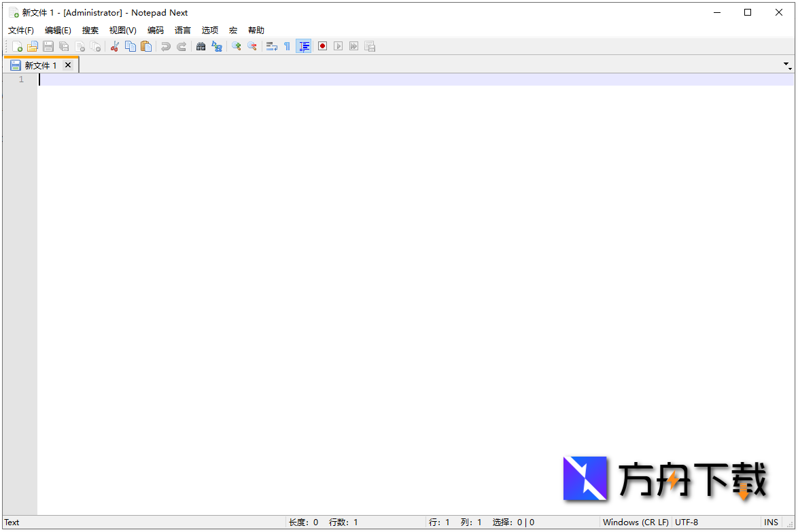The image size is (798, 532).
Task: Open the tab list dropdown arrow
Action: coord(786,65)
